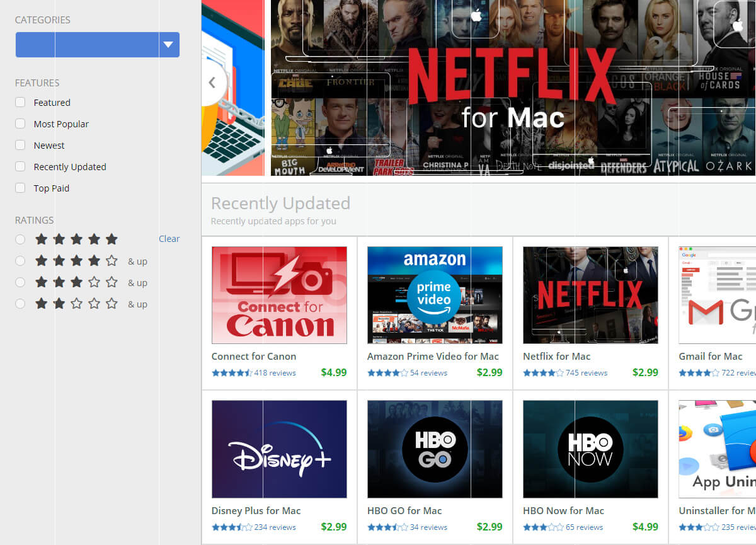Click the Connect for Canon star rating
Image resolution: width=756 pixels, height=545 pixels.
pos(232,373)
